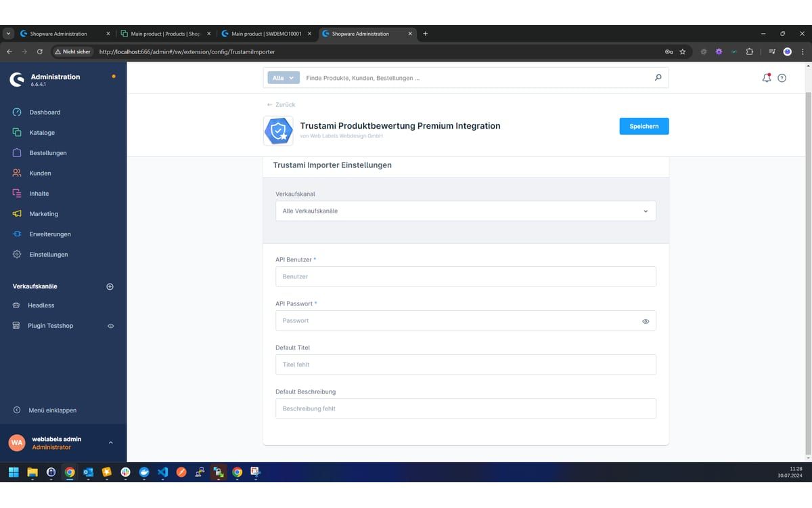Collapse the menu via Menü einklappen
The image size is (812, 508).
pos(53,410)
